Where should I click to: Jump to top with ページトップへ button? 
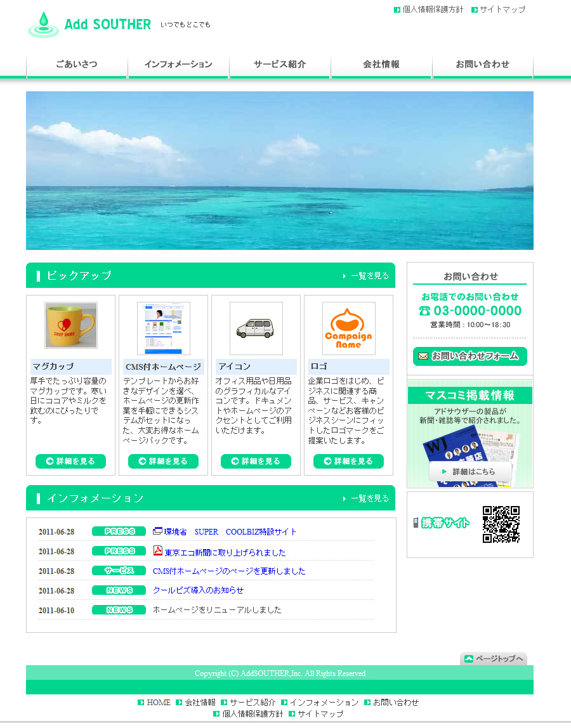click(x=494, y=659)
